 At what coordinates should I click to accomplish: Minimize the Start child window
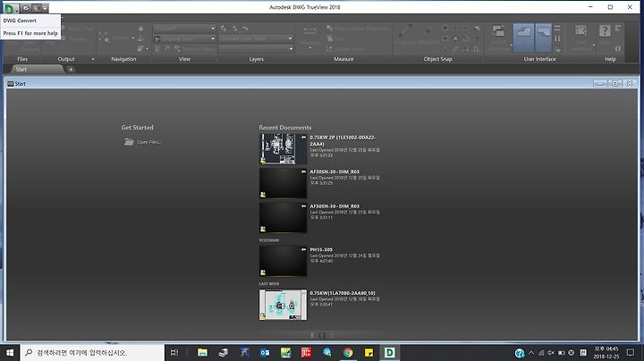click(600, 83)
